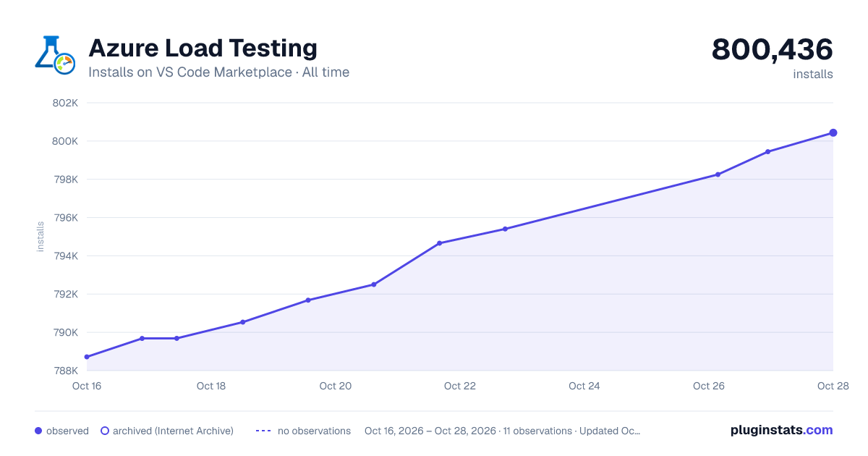Click the 788K y-axis label

coord(65,371)
